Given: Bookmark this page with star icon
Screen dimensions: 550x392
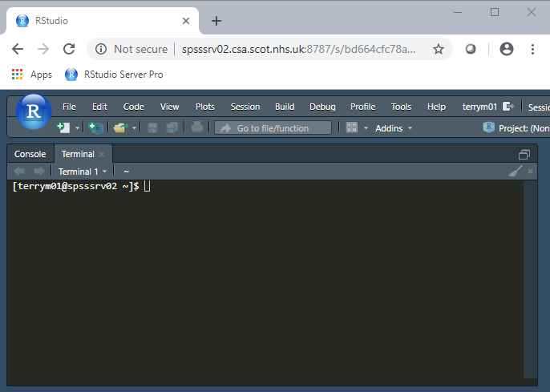Looking at the screenshot, I should pos(439,49).
